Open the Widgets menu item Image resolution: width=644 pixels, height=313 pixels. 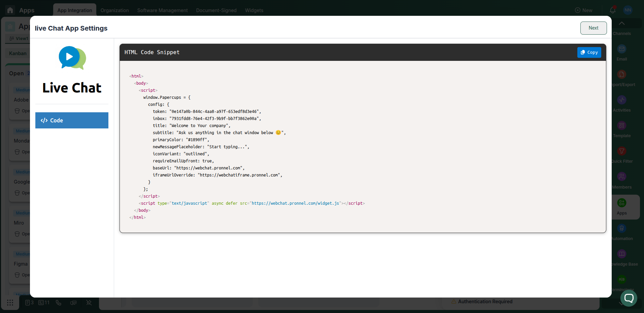click(254, 10)
